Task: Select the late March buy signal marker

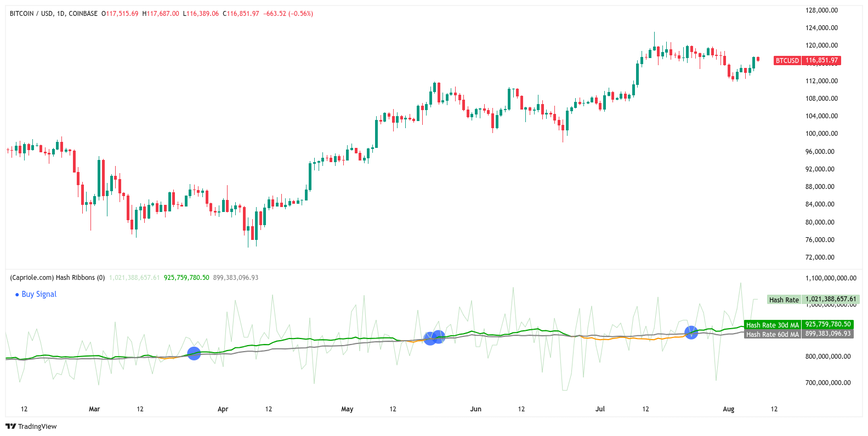Action: pos(194,353)
